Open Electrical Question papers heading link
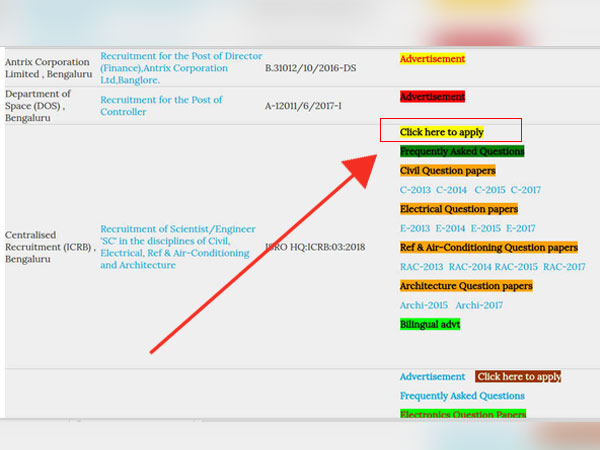This screenshot has height=450, width=600. coord(459,209)
